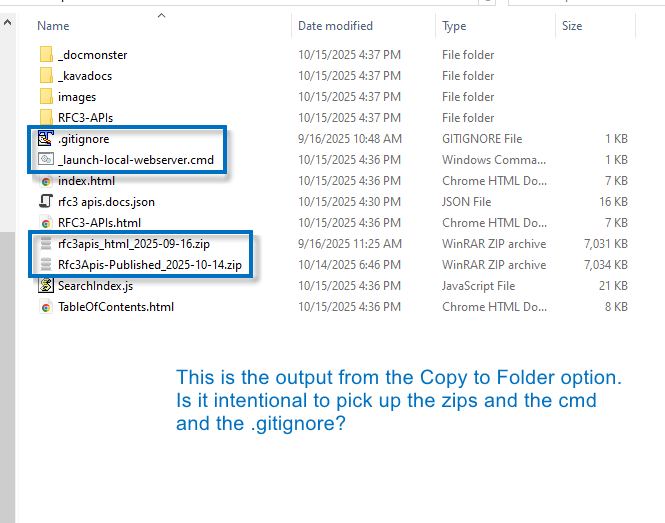Screen dimensions: 665x523
Task: Click the .gitignore file icon
Action: 45,139
